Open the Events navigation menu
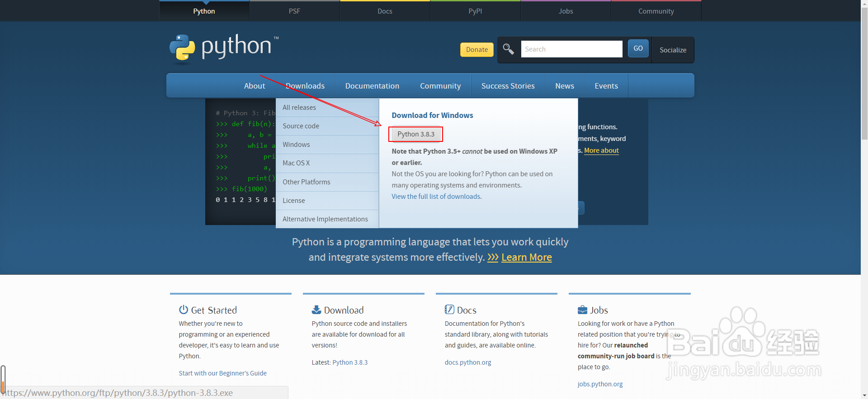This screenshot has width=868, height=399. [606, 86]
